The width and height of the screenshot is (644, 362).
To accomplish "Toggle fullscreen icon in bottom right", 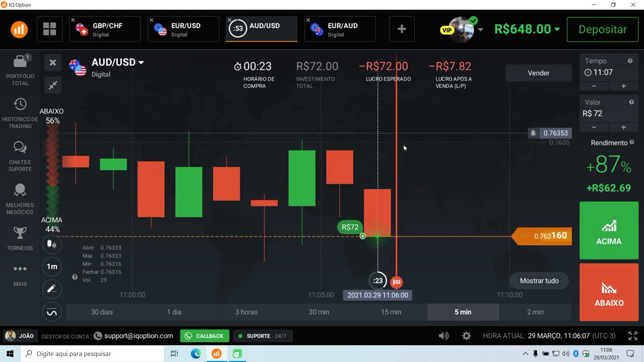I will [x=633, y=336].
